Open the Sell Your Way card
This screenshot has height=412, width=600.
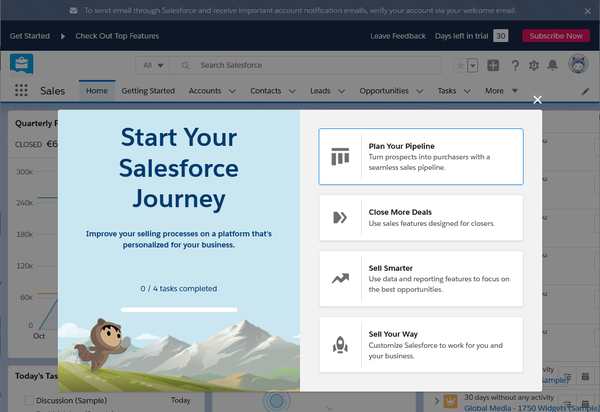(x=421, y=344)
